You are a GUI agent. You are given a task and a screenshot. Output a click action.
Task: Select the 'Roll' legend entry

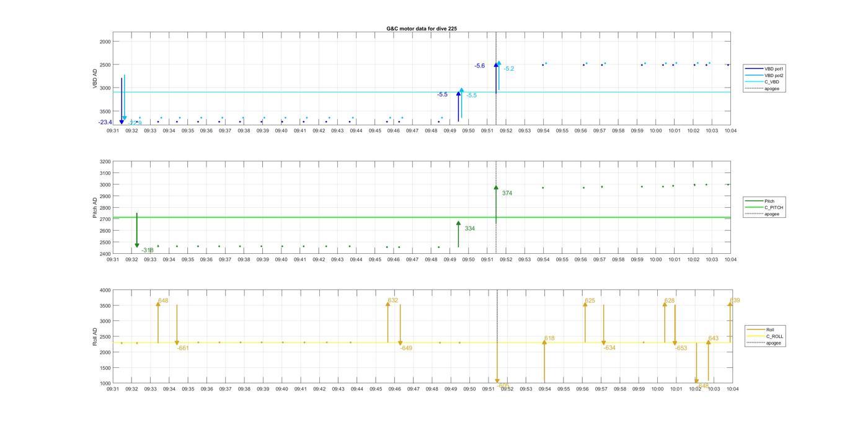761,329
